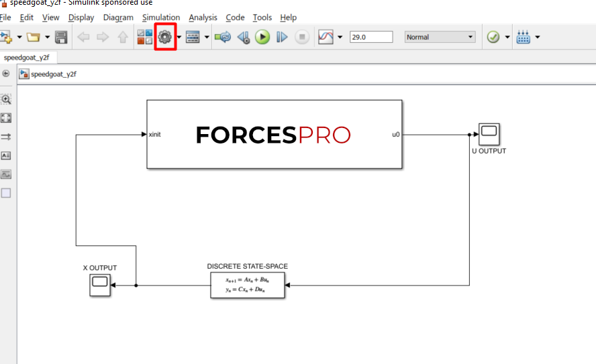Click the U OUTPUT scope block
The image size is (596, 364).
point(489,134)
